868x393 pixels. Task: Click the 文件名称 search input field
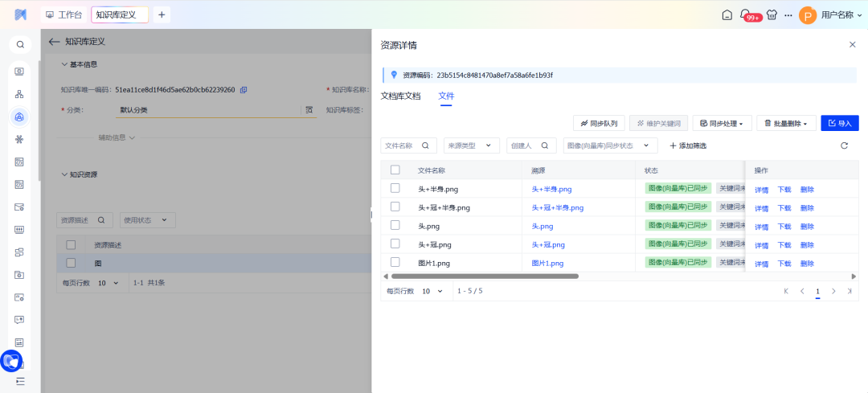(402, 145)
